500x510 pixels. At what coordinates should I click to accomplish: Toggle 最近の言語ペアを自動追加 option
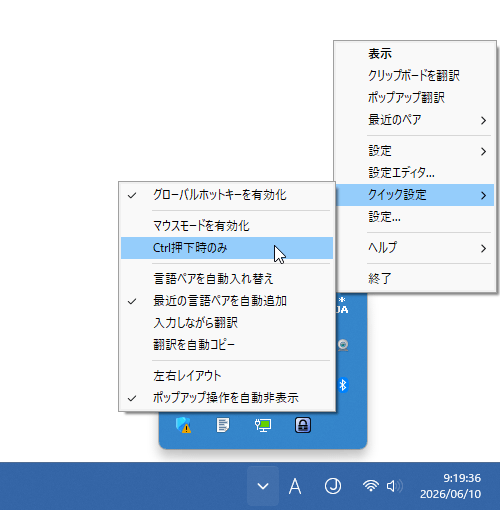(227, 301)
